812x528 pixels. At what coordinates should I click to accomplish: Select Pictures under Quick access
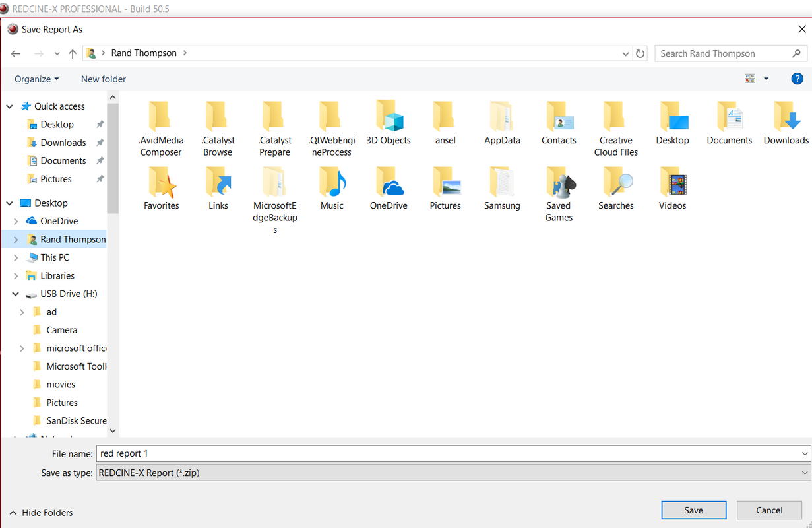click(x=56, y=179)
